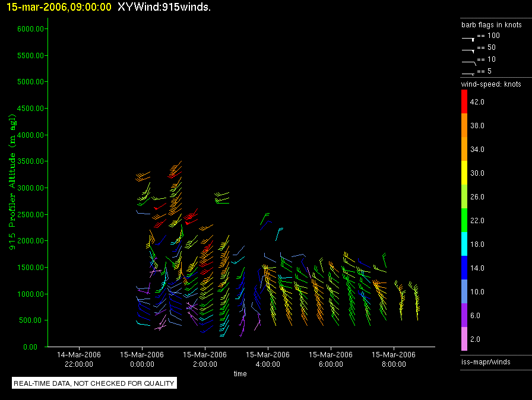The width and height of the screenshot is (532, 400).
Task: Select the 5-knot barb flag symbol
Action: click(468, 72)
